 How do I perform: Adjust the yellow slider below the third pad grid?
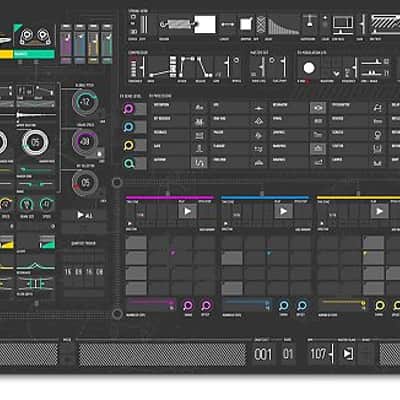pyautogui.click(x=343, y=303)
